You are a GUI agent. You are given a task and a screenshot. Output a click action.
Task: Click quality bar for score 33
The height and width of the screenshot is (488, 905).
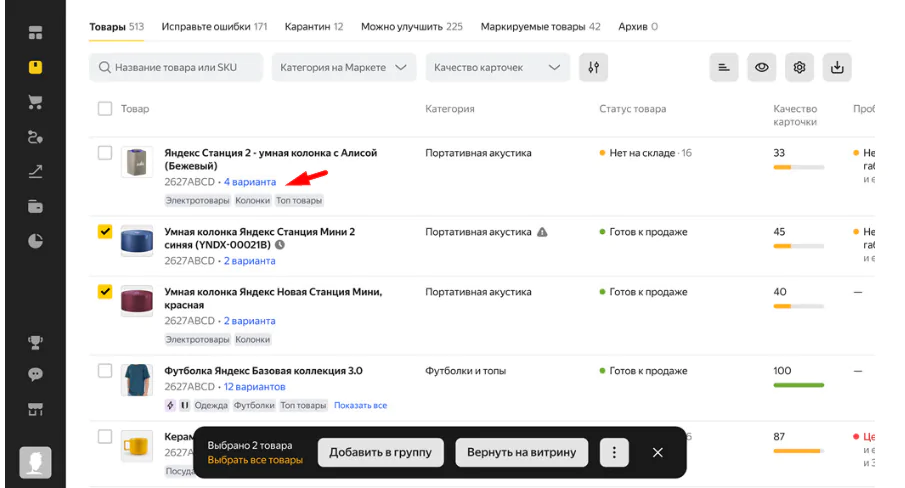799,167
